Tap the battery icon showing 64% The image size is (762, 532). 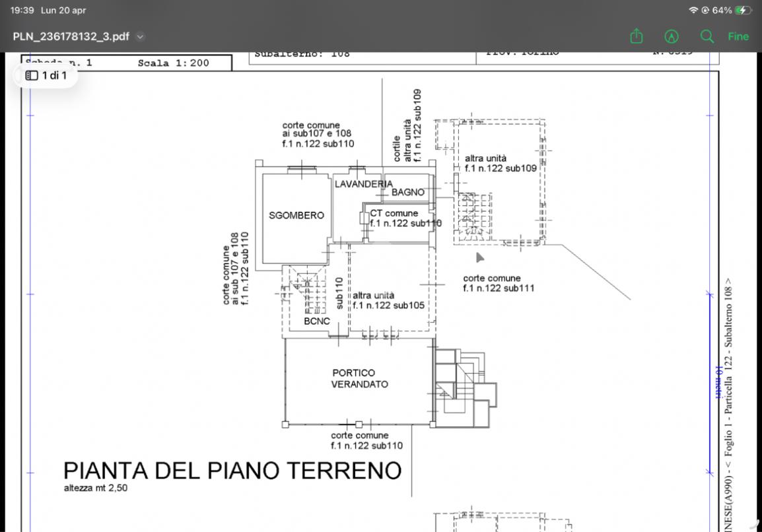[x=744, y=11]
